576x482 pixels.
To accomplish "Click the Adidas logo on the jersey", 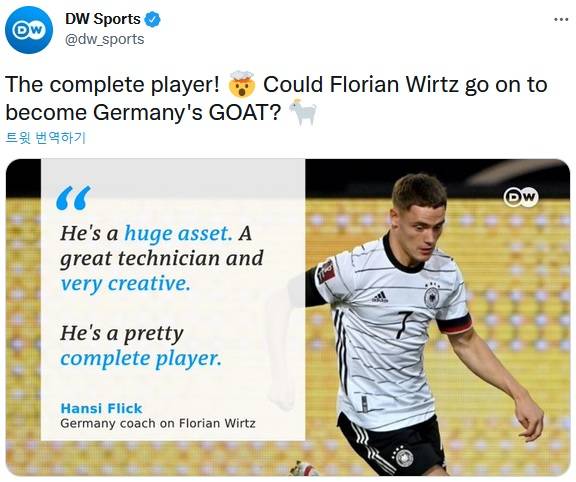I will click(x=380, y=297).
